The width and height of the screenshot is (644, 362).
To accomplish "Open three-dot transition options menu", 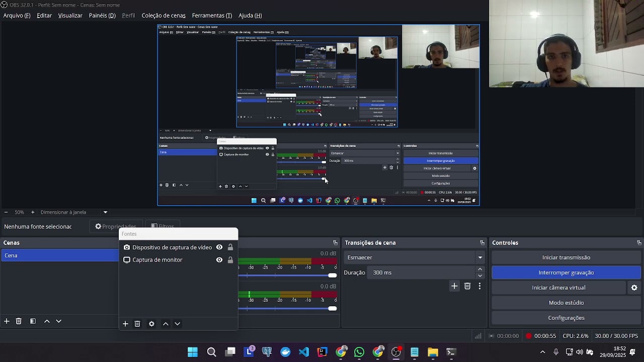I will point(479,286).
